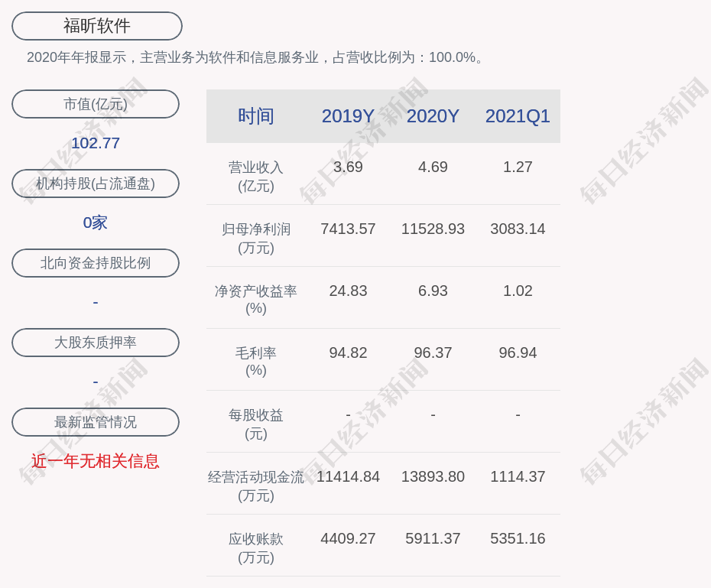711x588 pixels.
Task: Select gross margin value 94.82
Action: [349, 352]
